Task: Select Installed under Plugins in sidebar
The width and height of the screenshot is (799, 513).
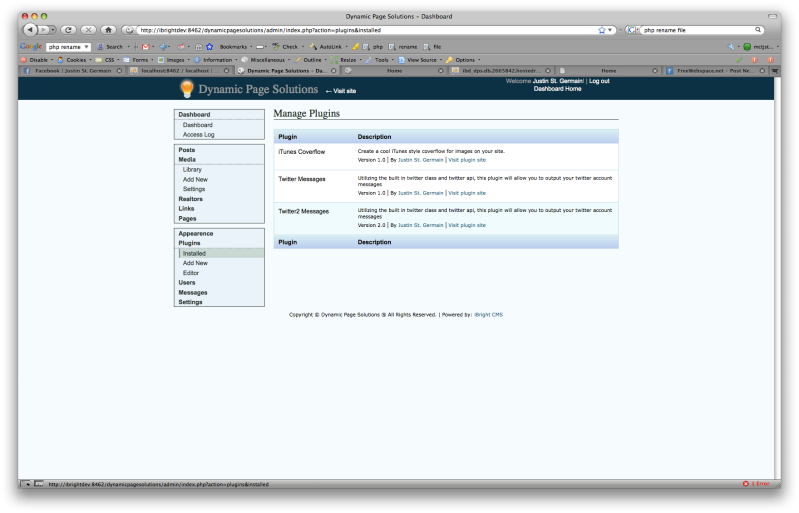Action: (221, 253)
